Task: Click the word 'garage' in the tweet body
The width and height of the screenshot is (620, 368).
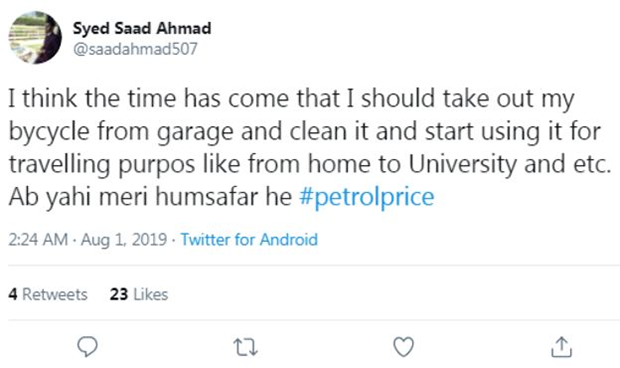Action: click(195, 133)
